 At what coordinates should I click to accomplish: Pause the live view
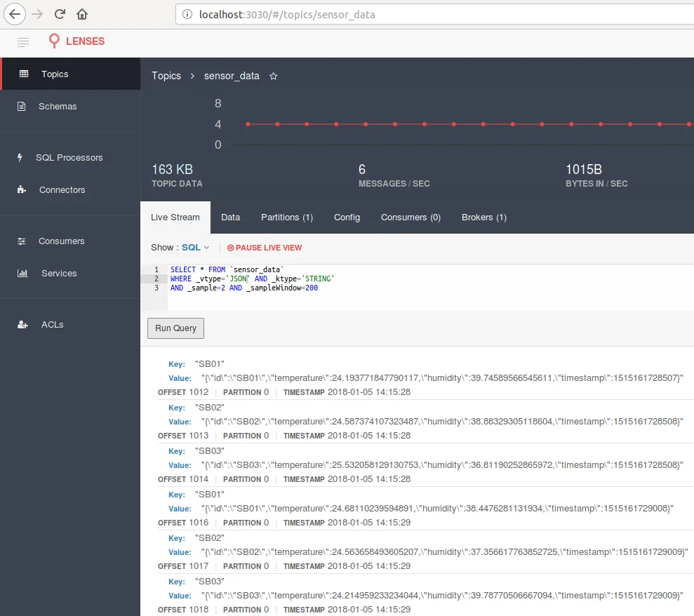265,248
